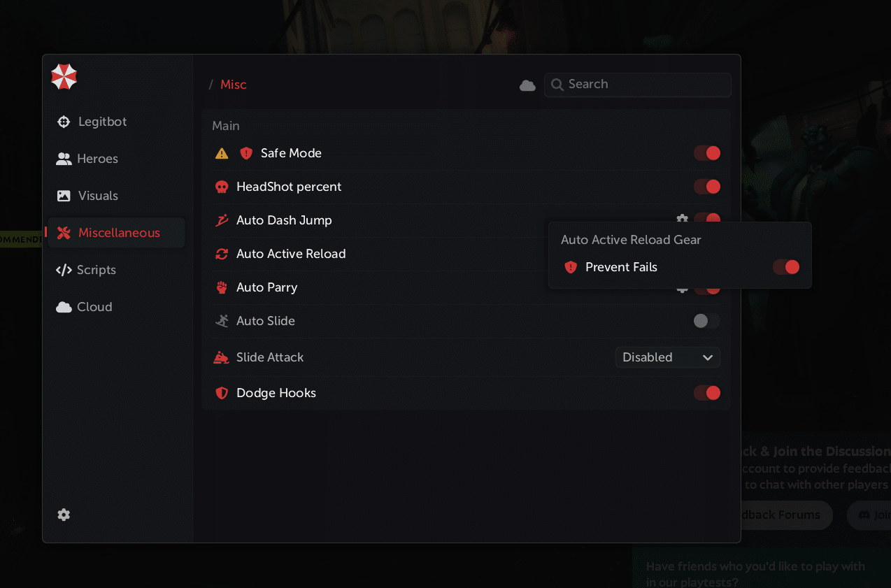The width and height of the screenshot is (891, 588).
Task: Toggle Dodge Hooks off
Action: 706,393
